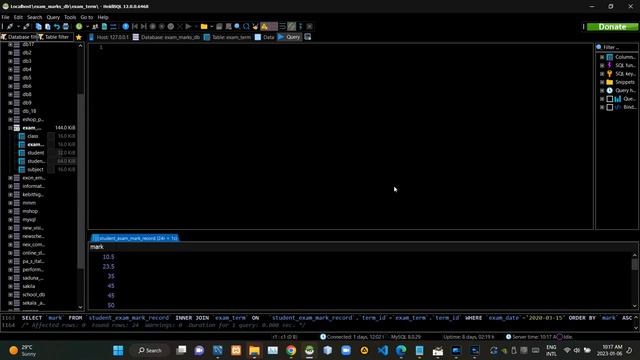Click in the Table filter field
The image size is (640, 360).
tap(56, 37)
